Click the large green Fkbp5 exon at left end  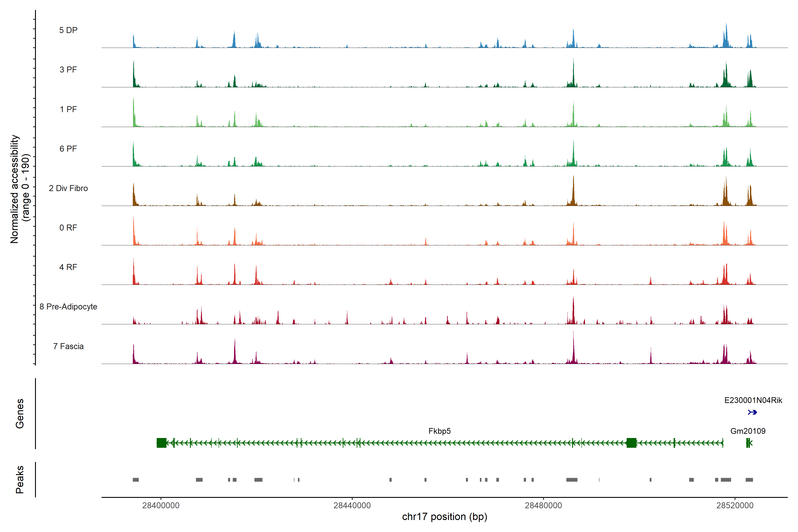pyautogui.click(x=162, y=443)
